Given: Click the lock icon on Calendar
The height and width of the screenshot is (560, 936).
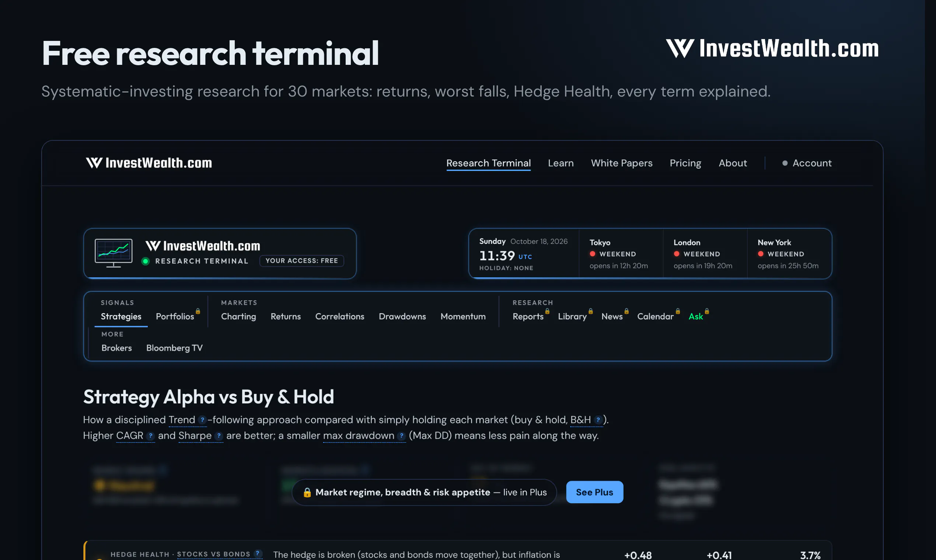Looking at the screenshot, I should [x=678, y=311].
